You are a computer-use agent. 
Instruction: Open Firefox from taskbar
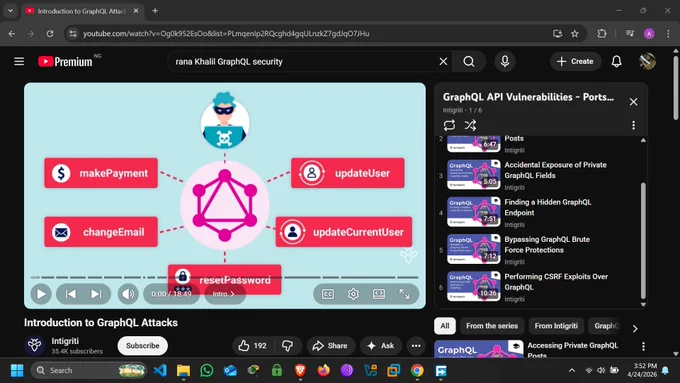(323, 370)
